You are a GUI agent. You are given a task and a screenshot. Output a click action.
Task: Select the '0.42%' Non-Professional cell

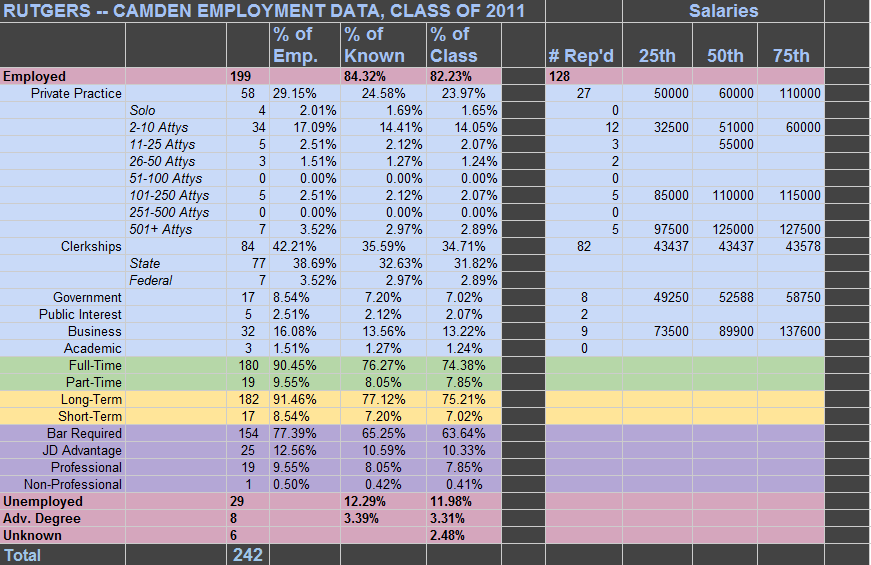(383, 484)
